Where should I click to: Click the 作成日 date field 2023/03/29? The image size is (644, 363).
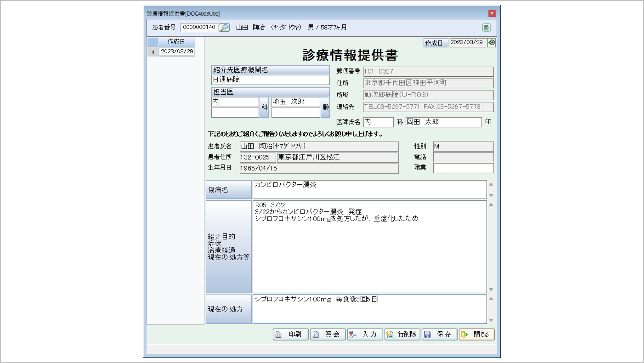tap(469, 42)
